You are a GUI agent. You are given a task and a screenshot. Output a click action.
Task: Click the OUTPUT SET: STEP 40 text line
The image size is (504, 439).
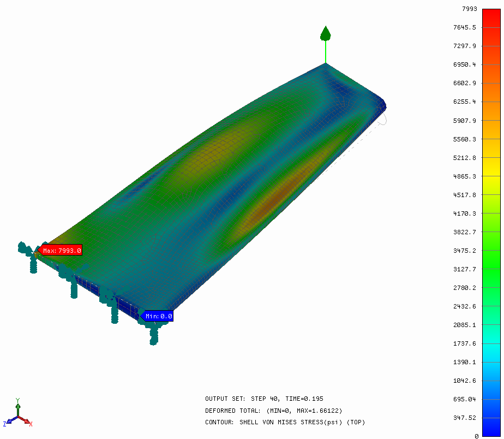[264, 399]
